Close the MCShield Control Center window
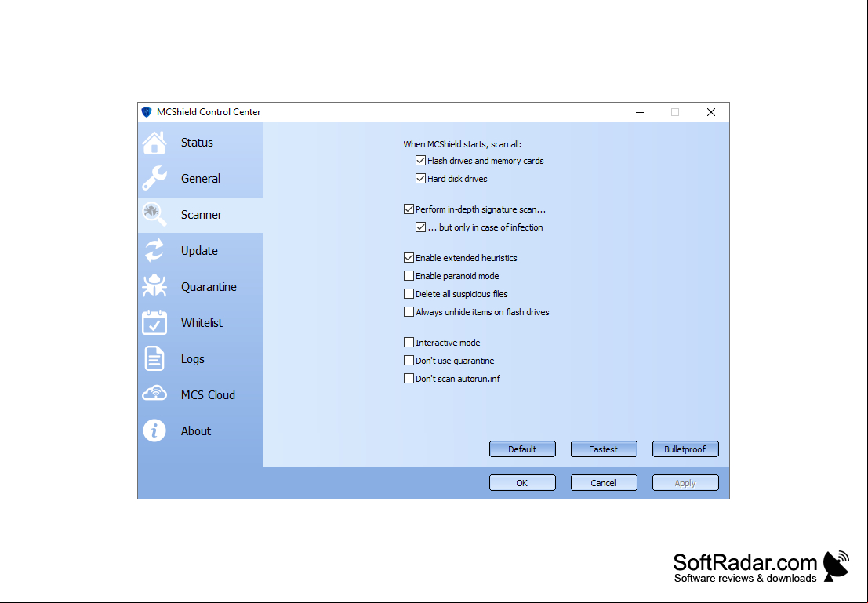Screen dimensions: 868x603 711,112
